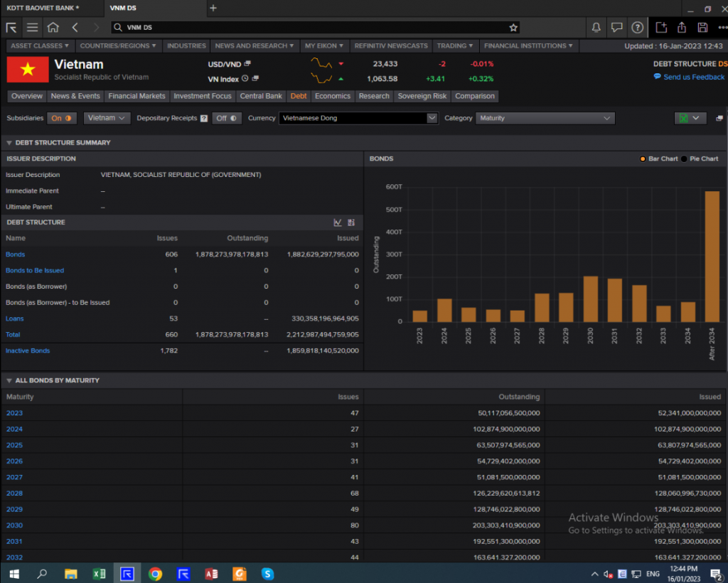Toggle Depositary Receipts Off switch
Viewport: 728px width, 583px height.
click(227, 118)
